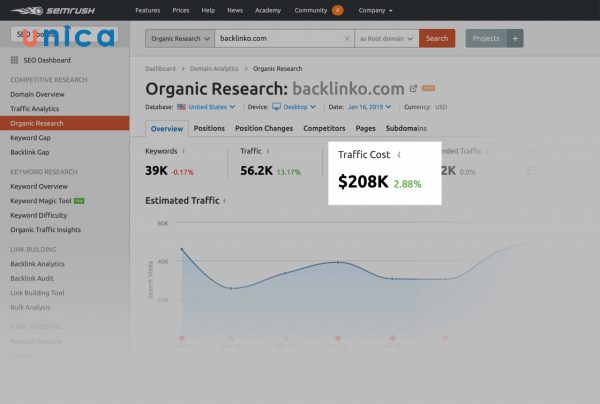This screenshot has width=600, height=404.
Task: Open Link Building Tool in sidebar
Action: coord(38,293)
